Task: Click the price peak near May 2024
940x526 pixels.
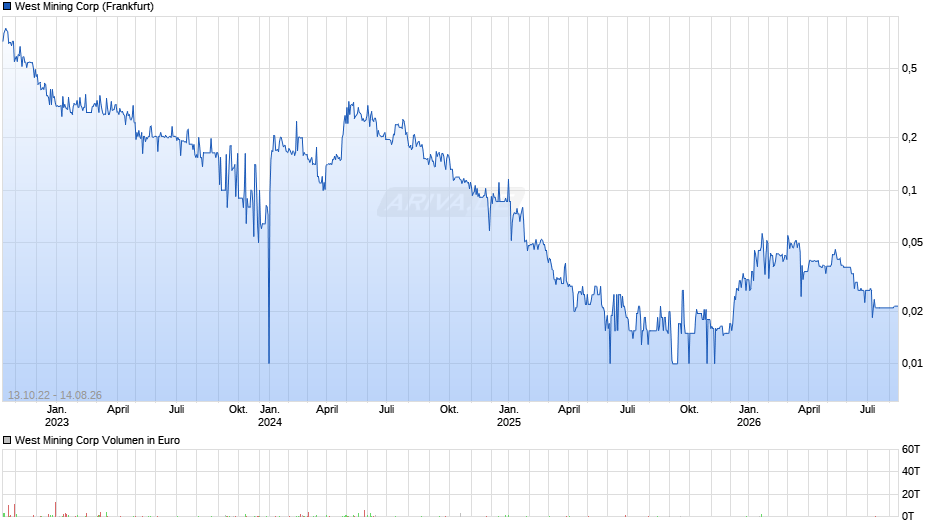Action: coord(350,104)
